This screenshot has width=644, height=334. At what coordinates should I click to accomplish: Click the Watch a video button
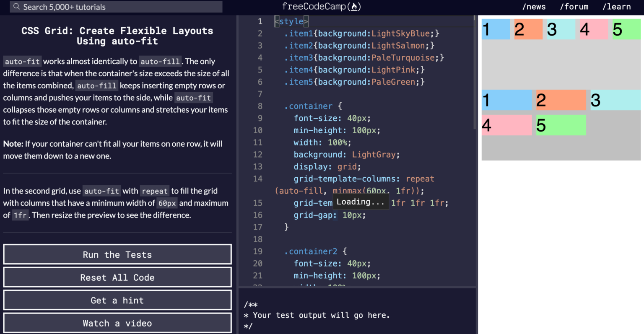pos(117,323)
